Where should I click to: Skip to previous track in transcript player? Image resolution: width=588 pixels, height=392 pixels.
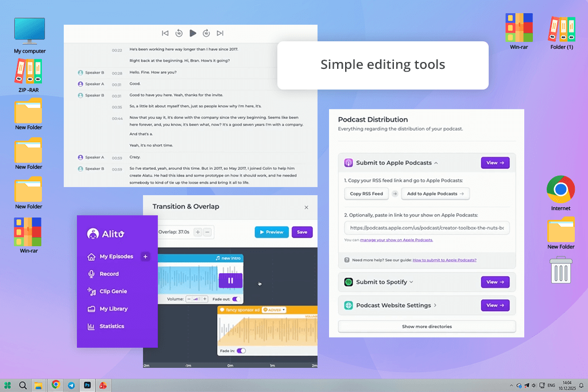165,33
